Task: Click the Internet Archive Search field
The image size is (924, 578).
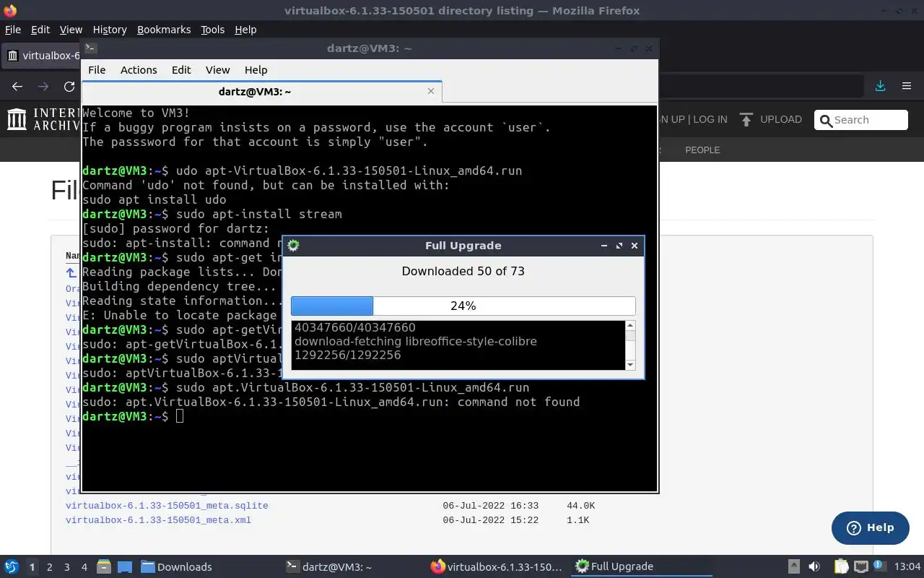Action: coord(861,120)
